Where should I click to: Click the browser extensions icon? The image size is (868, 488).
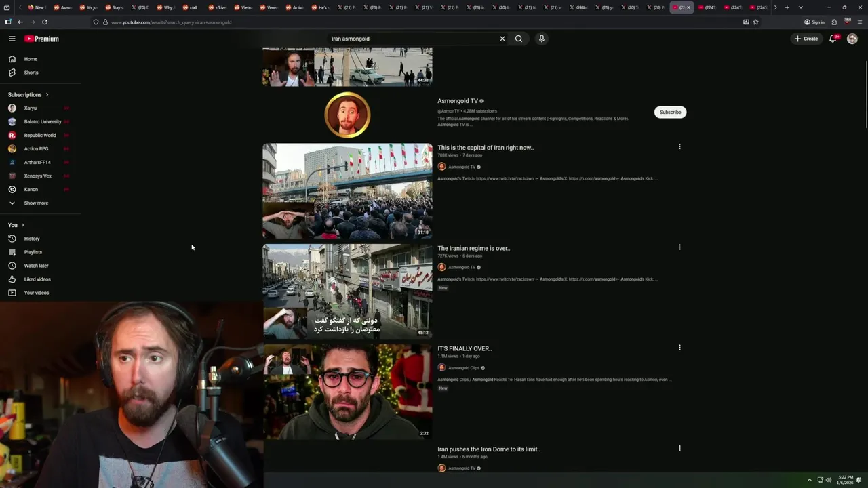pyautogui.click(x=834, y=22)
